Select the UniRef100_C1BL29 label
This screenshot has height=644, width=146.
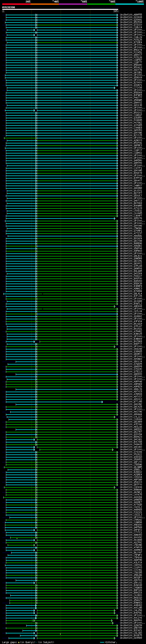point(131,37)
